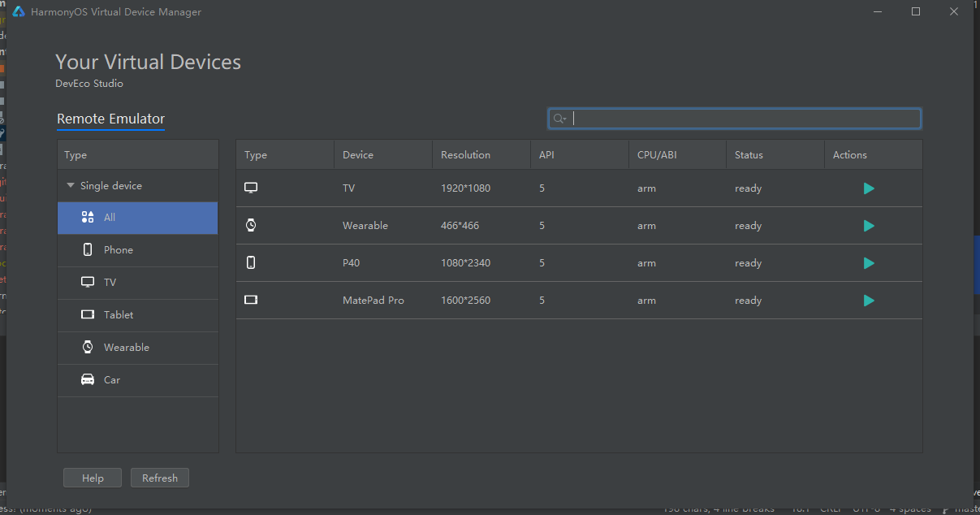
Task: Filter by TV device type
Action: pos(138,283)
